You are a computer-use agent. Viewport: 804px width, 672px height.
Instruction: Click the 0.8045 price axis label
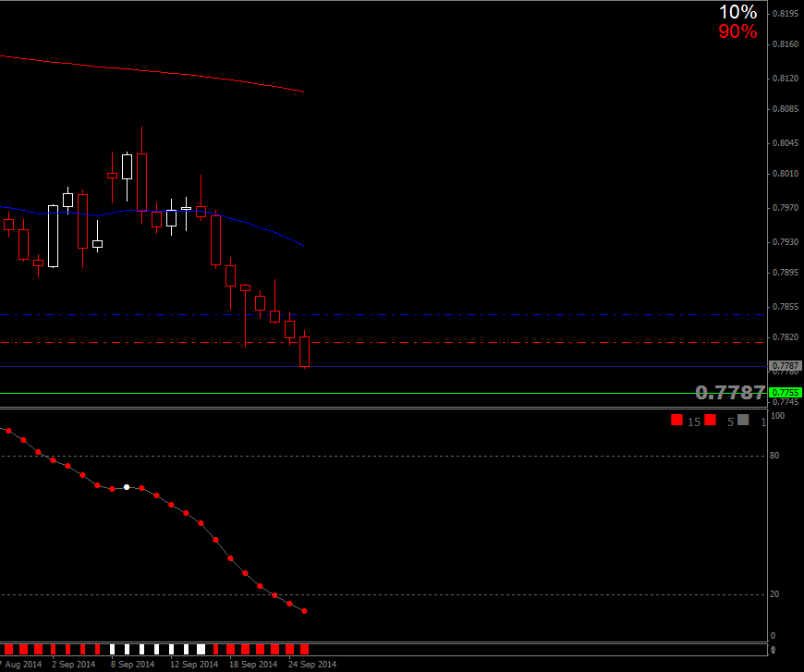click(786, 143)
